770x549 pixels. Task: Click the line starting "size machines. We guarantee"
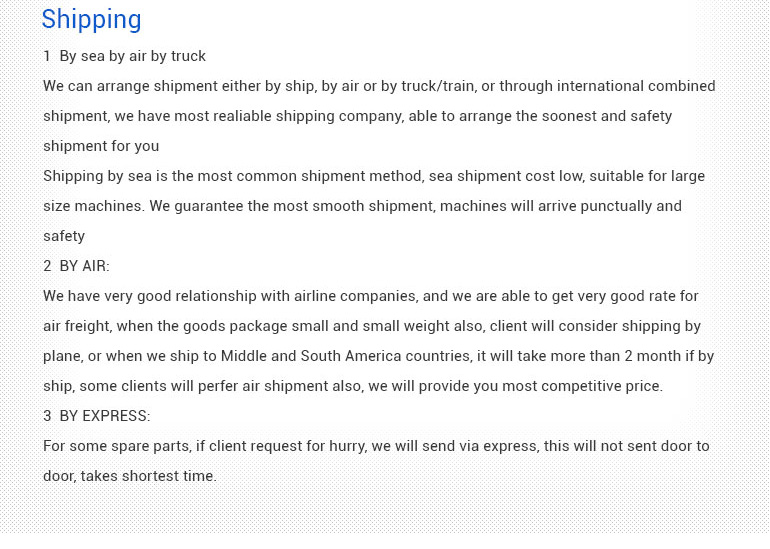click(x=362, y=206)
